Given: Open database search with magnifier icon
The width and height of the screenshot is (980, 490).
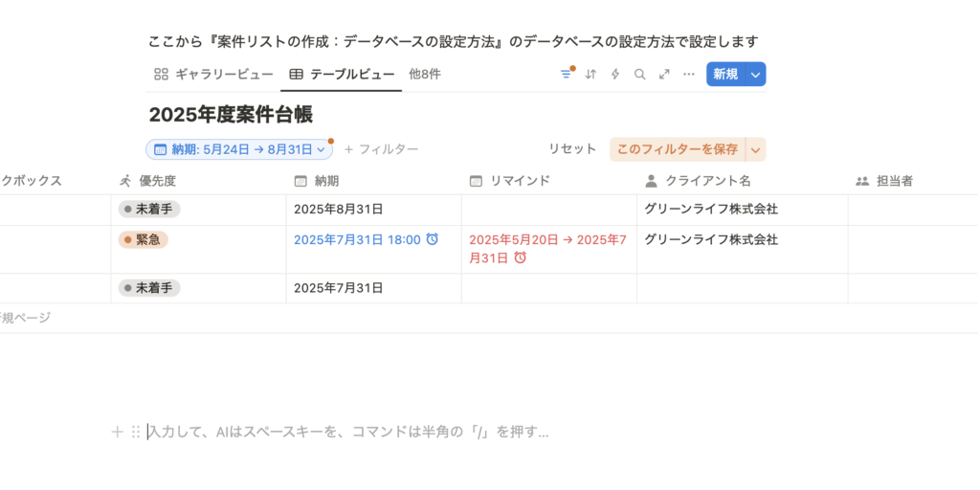Looking at the screenshot, I should (640, 74).
